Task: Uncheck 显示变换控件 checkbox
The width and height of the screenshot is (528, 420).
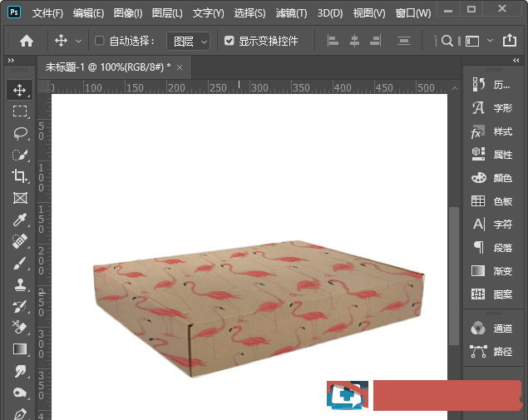Action: [229, 41]
